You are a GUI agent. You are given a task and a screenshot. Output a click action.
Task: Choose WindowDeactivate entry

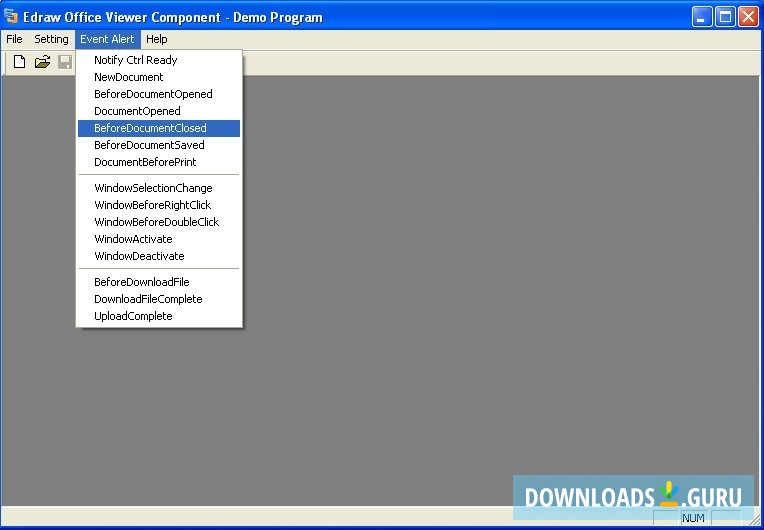pyautogui.click(x=159, y=256)
